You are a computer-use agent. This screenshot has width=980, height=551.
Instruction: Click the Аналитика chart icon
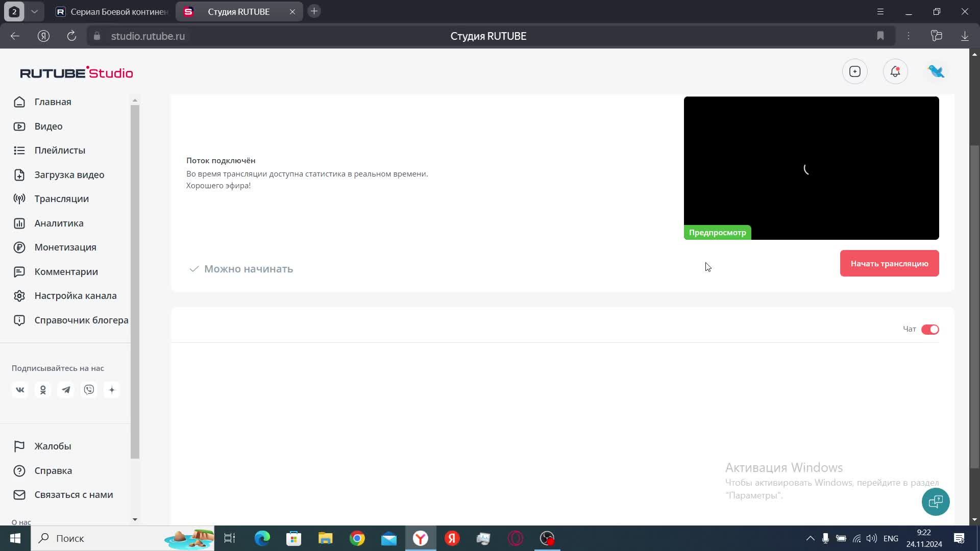point(19,223)
